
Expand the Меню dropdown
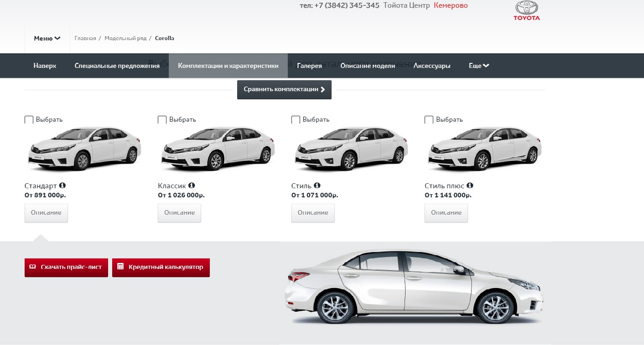(x=47, y=38)
